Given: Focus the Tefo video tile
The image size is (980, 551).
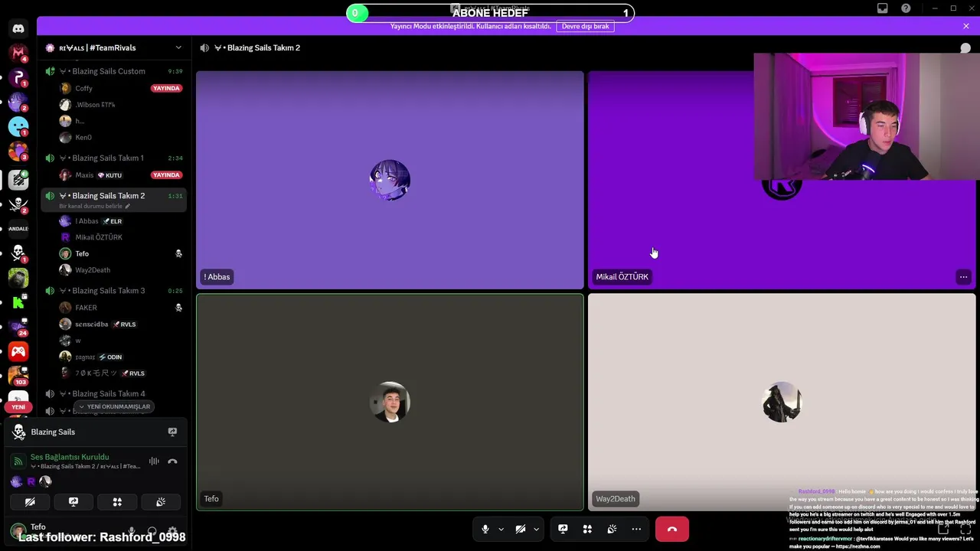Looking at the screenshot, I should (x=390, y=402).
